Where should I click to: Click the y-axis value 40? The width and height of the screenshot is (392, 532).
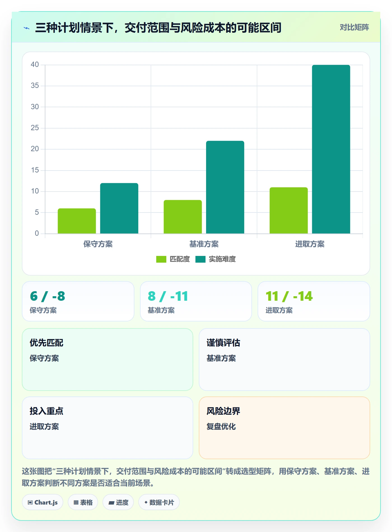(x=35, y=65)
